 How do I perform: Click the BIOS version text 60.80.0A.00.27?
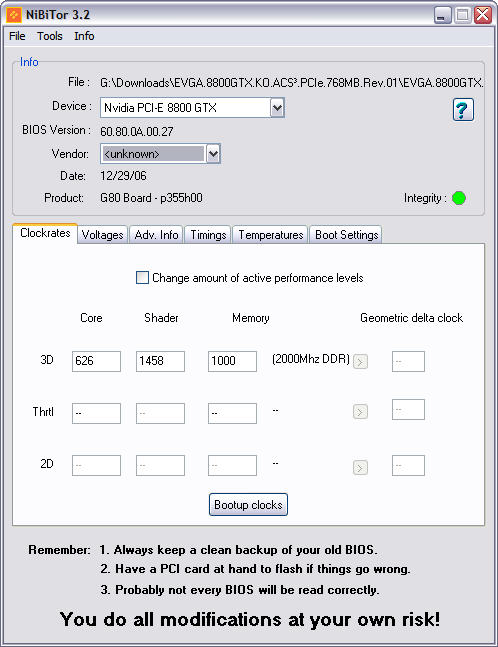tap(137, 132)
